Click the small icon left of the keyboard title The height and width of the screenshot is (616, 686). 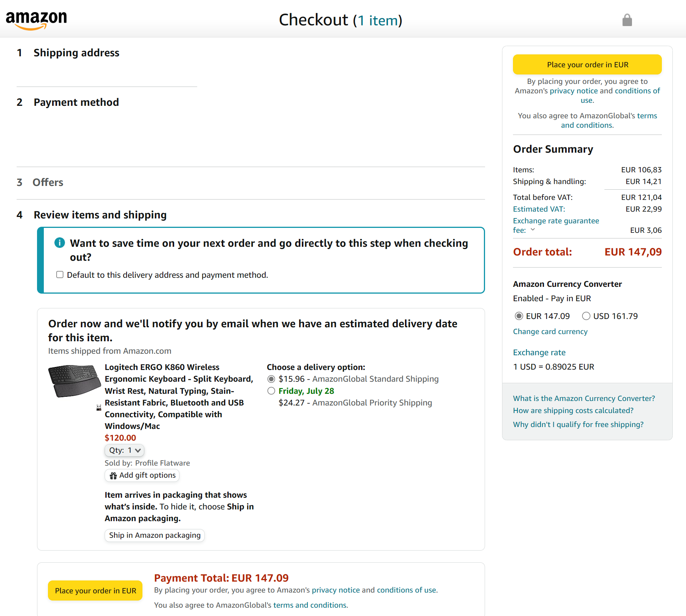pyautogui.click(x=99, y=407)
